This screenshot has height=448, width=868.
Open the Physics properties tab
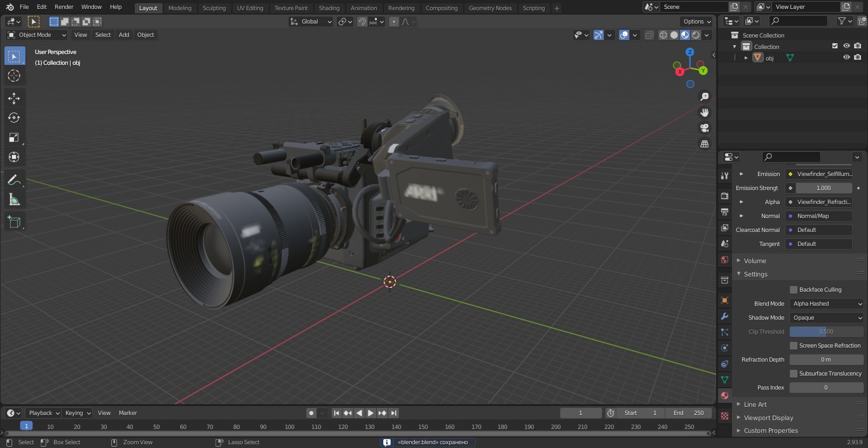tap(724, 348)
